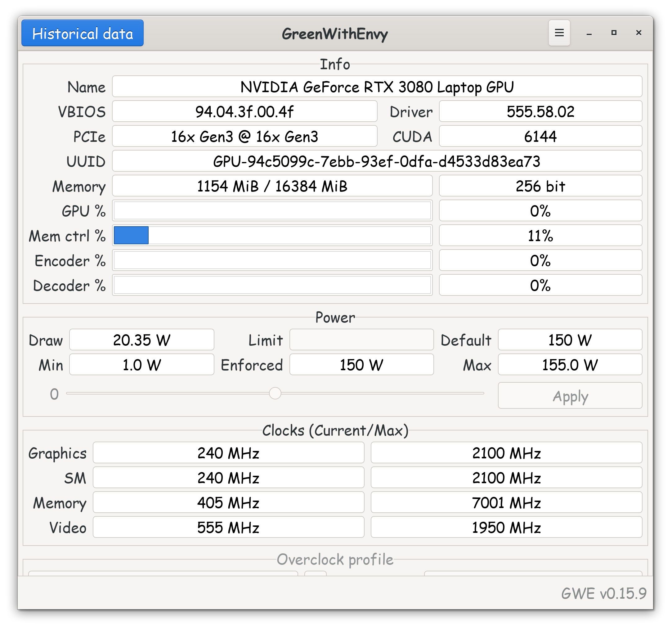
Task: Click the VBIOS value 94.04.3f.00.4f
Action: point(245,111)
